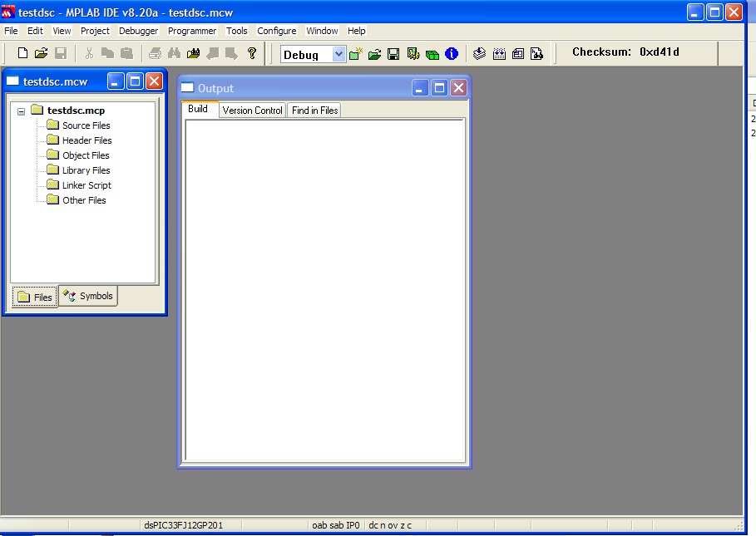
Task: Select the Source Files folder
Action: [x=86, y=125]
